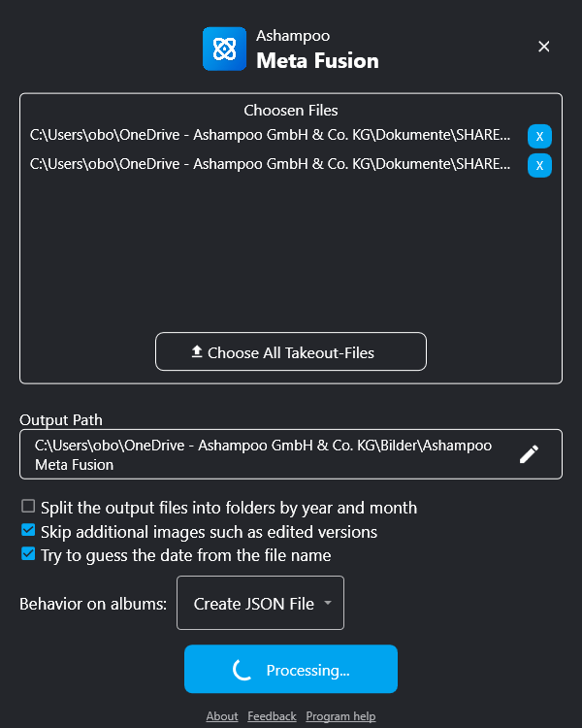Toggle Try to guess date from file name
582x728 pixels.
pyautogui.click(x=28, y=555)
